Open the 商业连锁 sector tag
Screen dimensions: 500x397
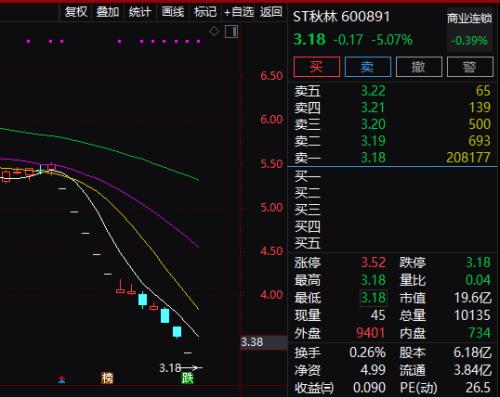[x=470, y=18]
